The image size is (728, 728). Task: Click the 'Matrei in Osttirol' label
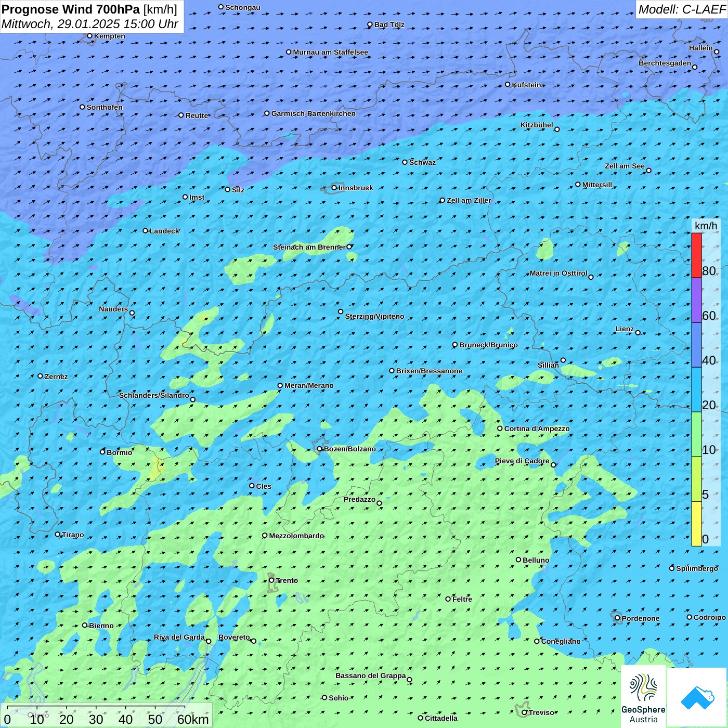click(558, 273)
